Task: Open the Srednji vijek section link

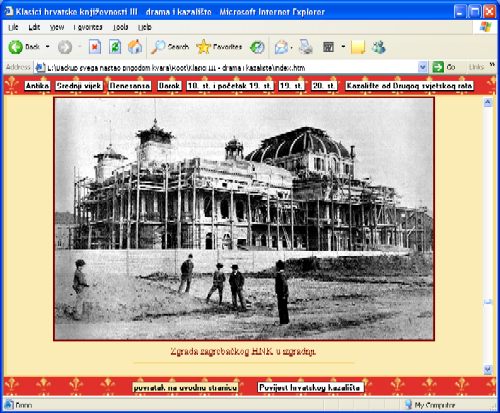Action: pyautogui.click(x=79, y=86)
